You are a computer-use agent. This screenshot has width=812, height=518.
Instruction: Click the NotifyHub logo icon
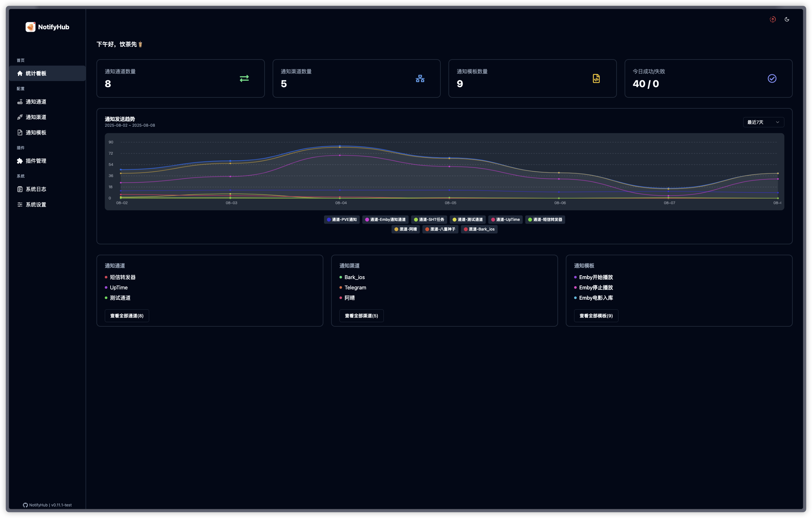pyautogui.click(x=30, y=27)
